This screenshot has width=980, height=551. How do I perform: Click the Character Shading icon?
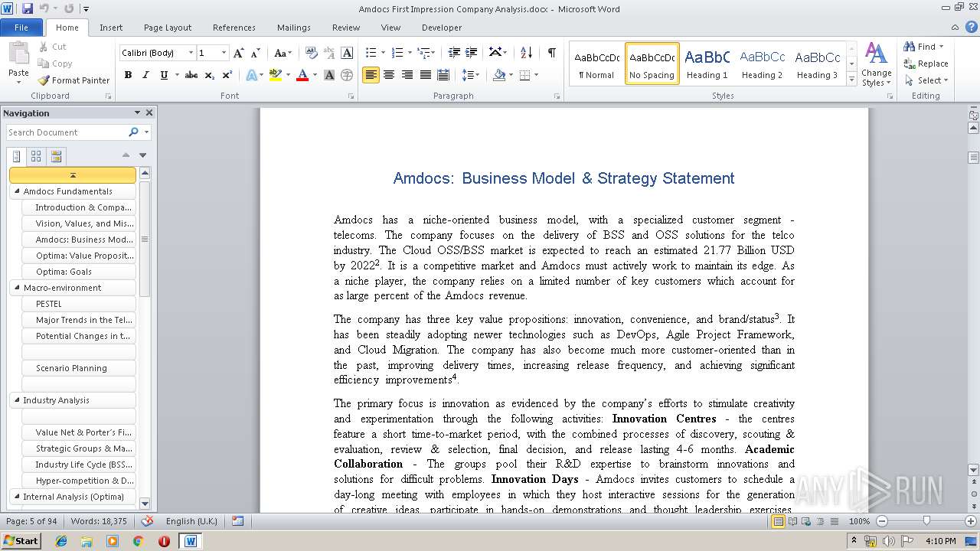329,75
